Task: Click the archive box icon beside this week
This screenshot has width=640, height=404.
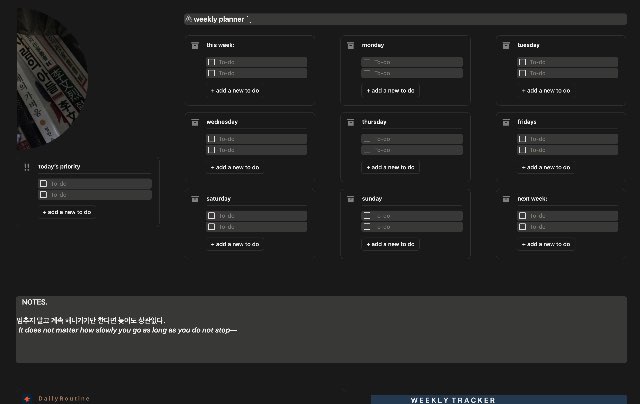Action: [x=195, y=45]
